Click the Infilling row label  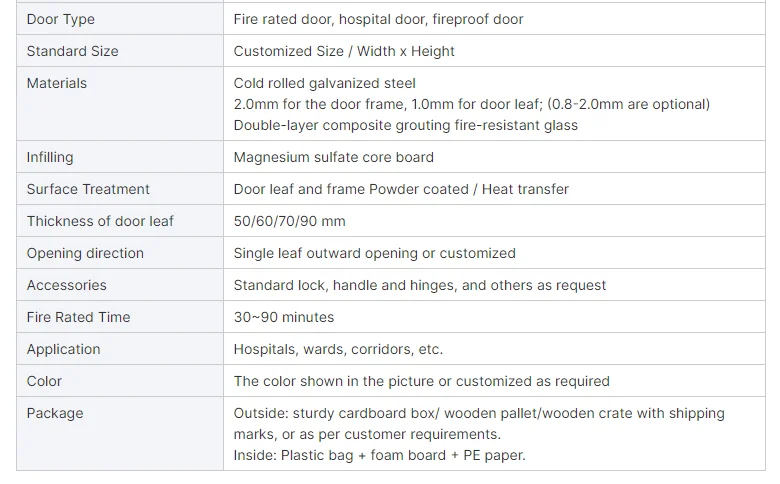(50, 157)
